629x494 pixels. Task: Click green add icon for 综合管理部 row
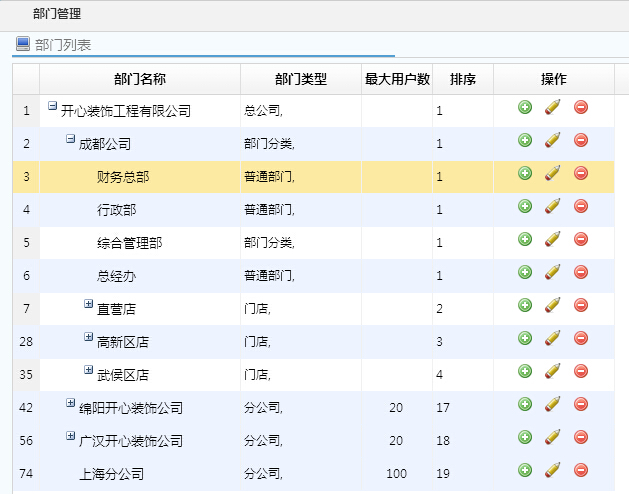[525, 240]
